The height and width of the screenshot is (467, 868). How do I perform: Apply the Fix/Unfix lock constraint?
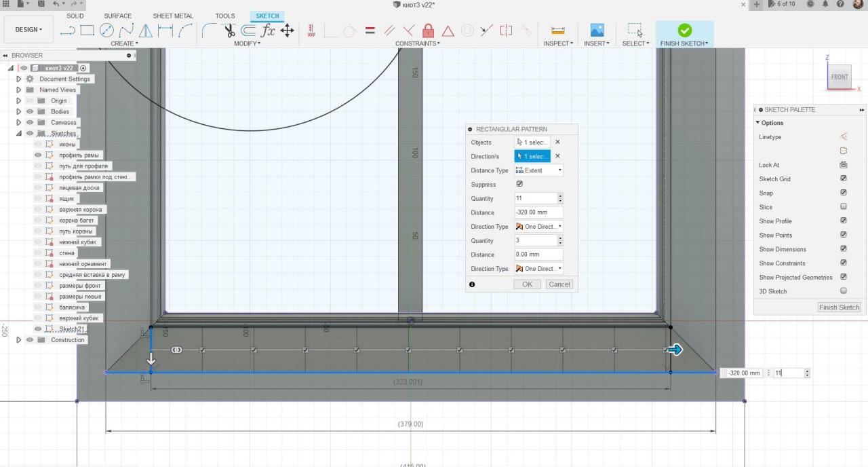tap(428, 30)
